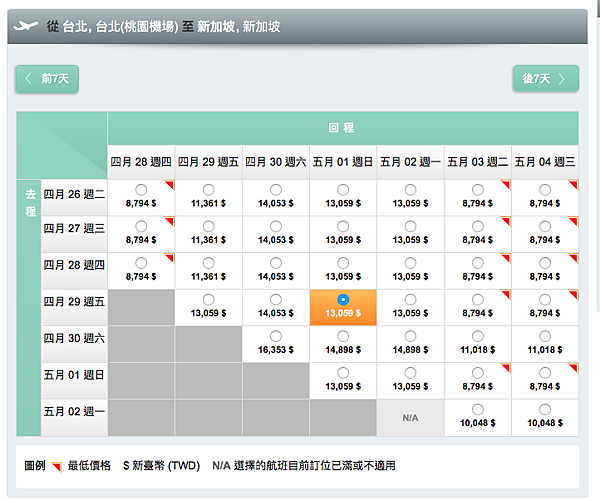
Task: Go to the previous 7 days (前7天)
Action: tap(47, 79)
